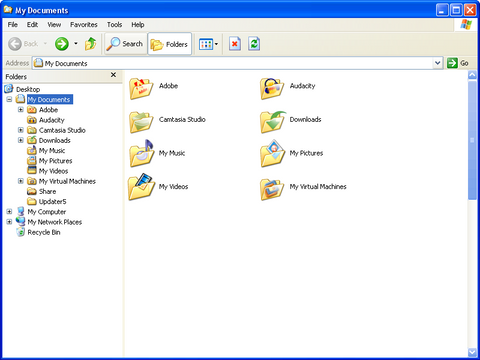This screenshot has height=360, width=480.
Task: Select the My Virtual Machines folder icon in main pane
Action: click(x=272, y=189)
